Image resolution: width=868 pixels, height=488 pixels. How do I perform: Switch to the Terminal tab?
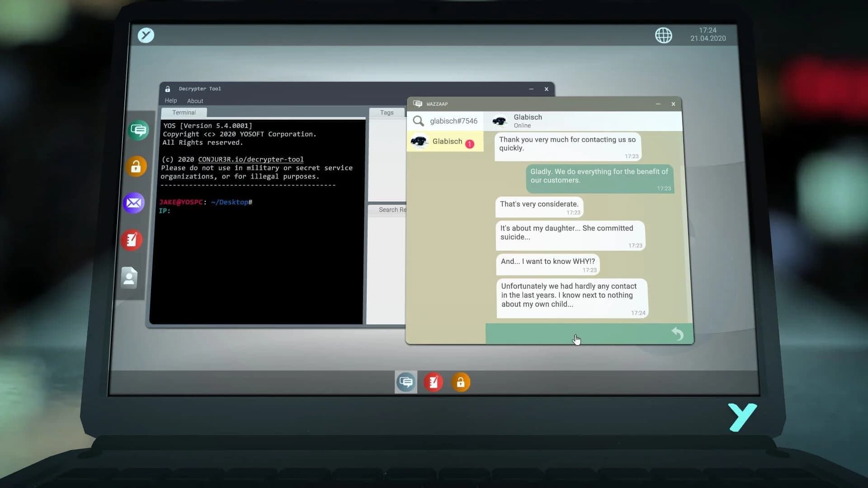[x=184, y=113]
